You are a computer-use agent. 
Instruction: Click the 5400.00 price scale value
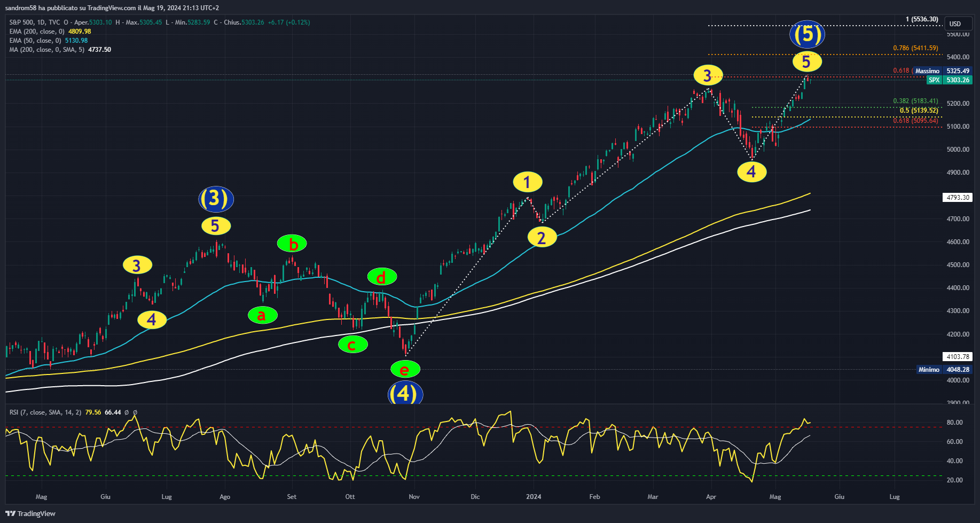958,57
